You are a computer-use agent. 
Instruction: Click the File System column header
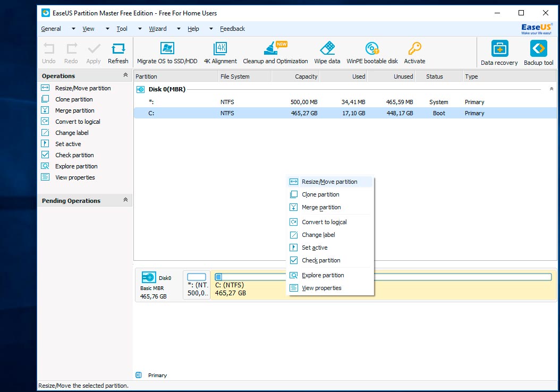click(244, 76)
